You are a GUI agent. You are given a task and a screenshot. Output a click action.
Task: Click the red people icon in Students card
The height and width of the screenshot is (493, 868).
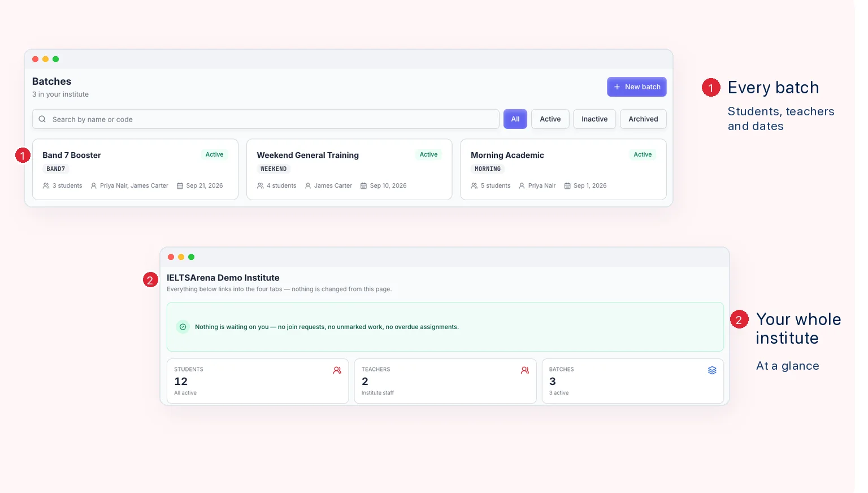[x=337, y=370]
